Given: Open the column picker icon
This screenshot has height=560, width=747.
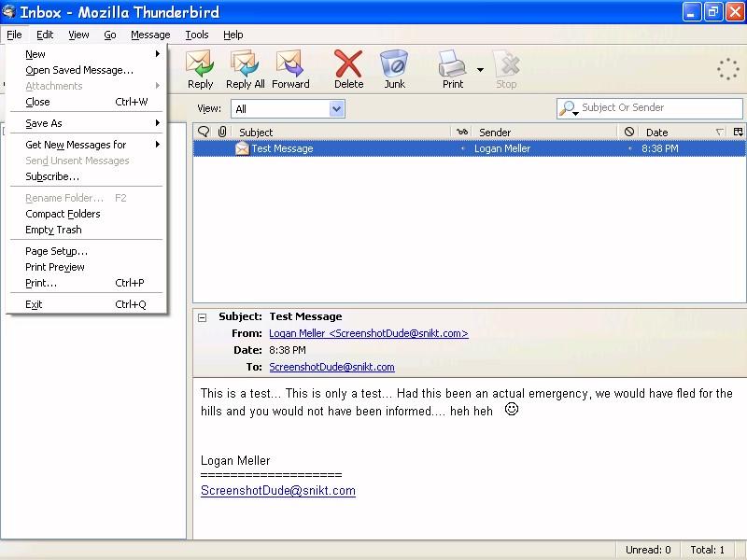Looking at the screenshot, I should [738, 132].
